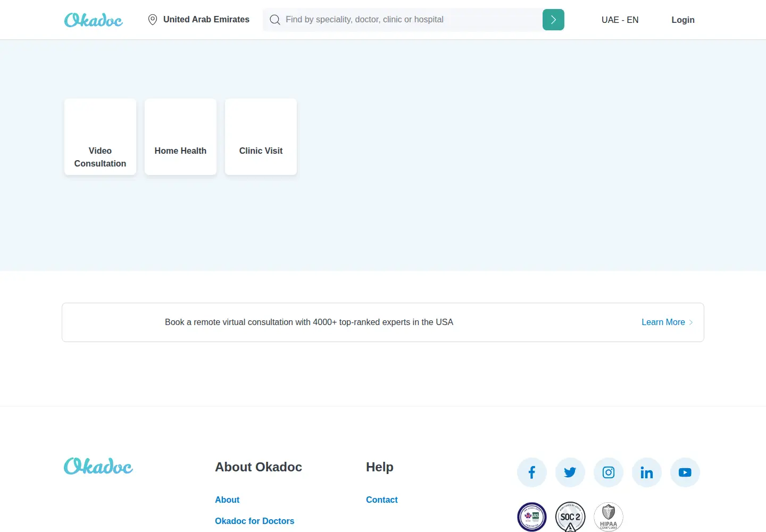The height and width of the screenshot is (532, 766).
Task: Submit search with green arrow button
Action: tap(553, 20)
